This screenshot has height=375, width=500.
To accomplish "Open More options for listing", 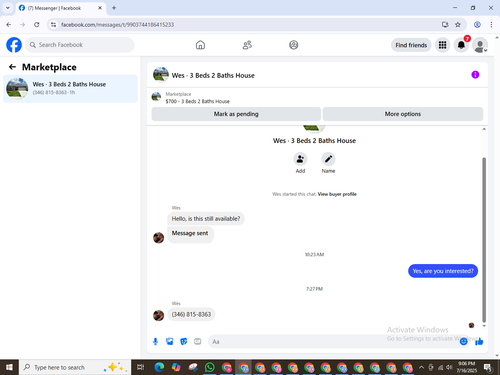I will pyautogui.click(x=403, y=114).
